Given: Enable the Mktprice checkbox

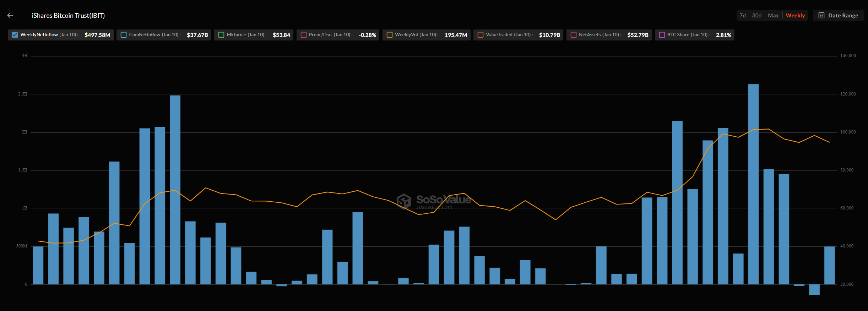Looking at the screenshot, I should tap(221, 35).
